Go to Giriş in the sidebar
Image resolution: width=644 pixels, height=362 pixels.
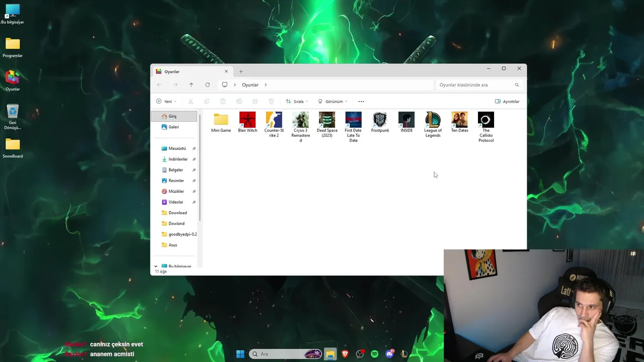click(174, 116)
